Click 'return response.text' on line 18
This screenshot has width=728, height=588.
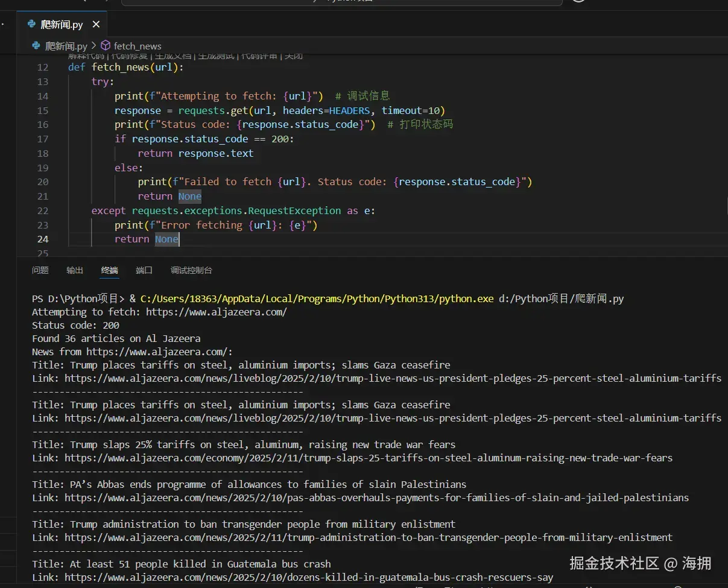point(195,153)
